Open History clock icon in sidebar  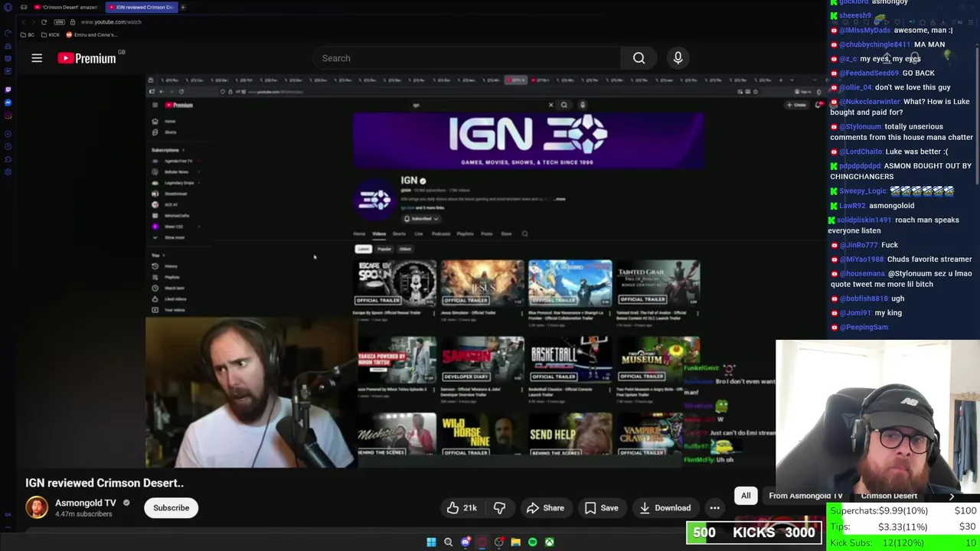(8, 146)
